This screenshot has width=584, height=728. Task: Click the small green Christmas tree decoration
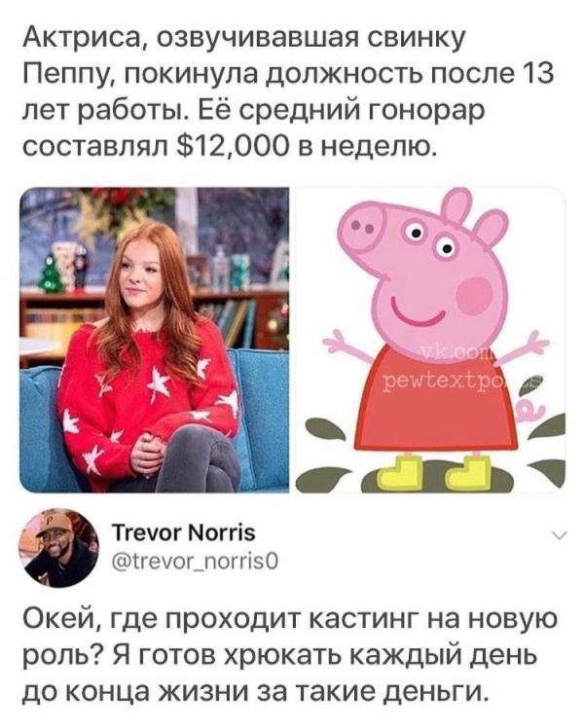point(48,274)
